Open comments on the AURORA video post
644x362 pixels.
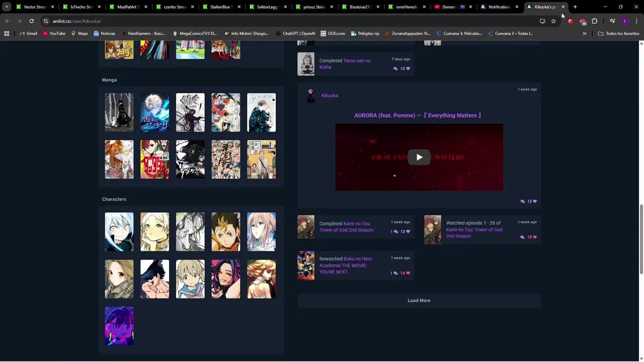[x=523, y=202]
